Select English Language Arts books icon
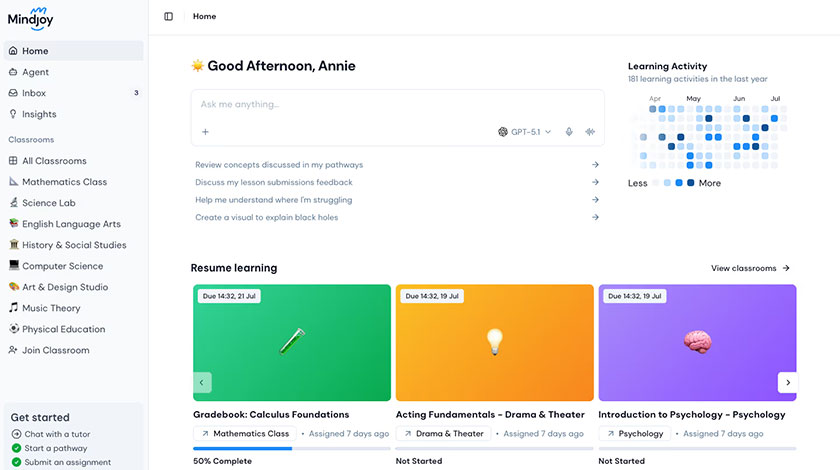The image size is (840, 470). tap(13, 223)
